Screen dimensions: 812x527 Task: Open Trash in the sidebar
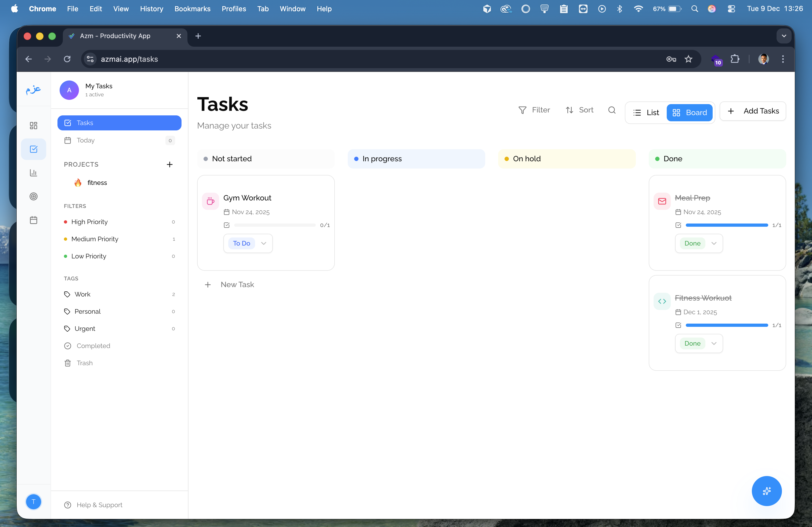pos(85,363)
